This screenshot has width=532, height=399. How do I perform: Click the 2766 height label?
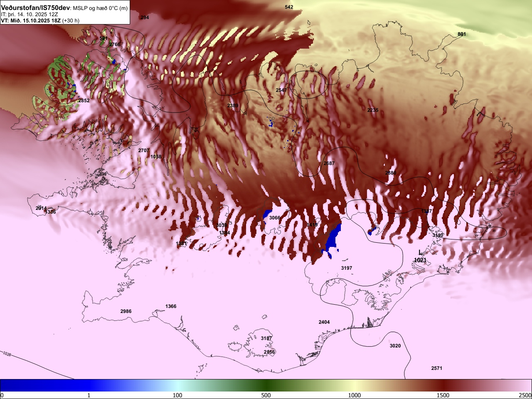click(x=115, y=44)
